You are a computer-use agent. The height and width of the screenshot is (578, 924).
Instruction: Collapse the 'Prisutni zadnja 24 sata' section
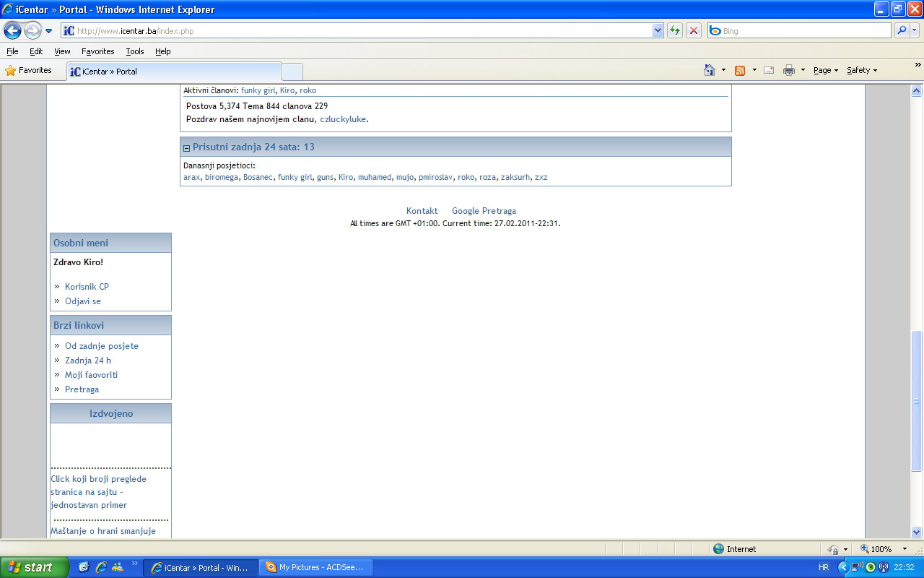point(186,147)
